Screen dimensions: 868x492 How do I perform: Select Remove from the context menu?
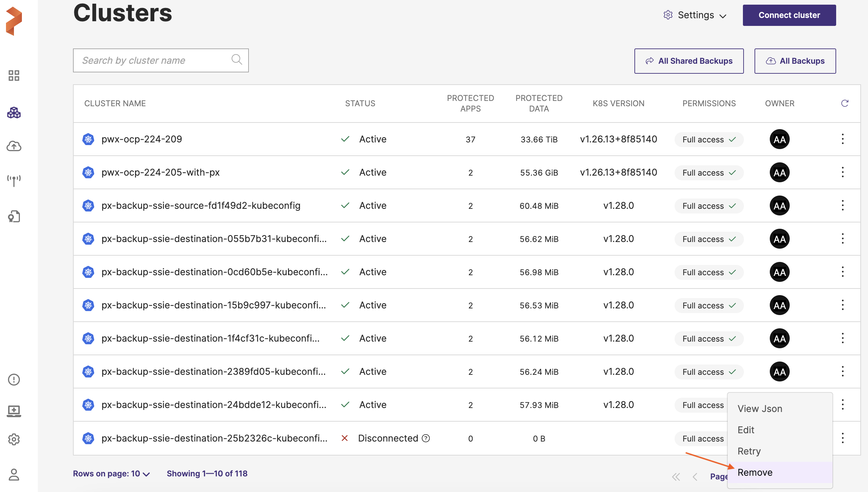click(x=755, y=472)
